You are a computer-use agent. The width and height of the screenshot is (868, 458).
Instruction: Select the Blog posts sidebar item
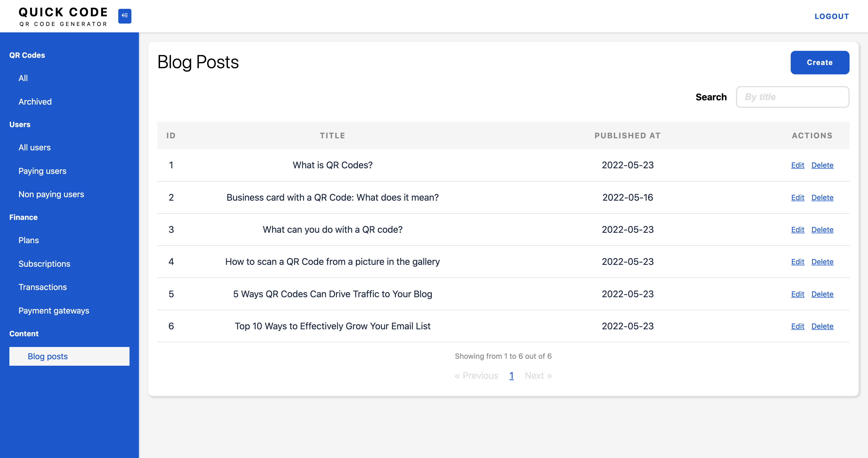69,356
